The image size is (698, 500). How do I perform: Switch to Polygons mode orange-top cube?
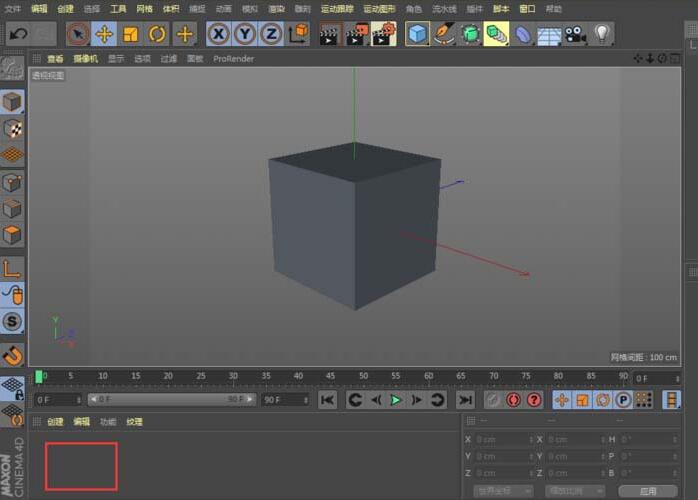tap(12, 235)
